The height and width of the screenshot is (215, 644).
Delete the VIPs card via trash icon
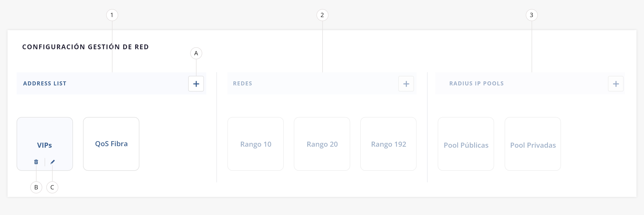coord(36,162)
